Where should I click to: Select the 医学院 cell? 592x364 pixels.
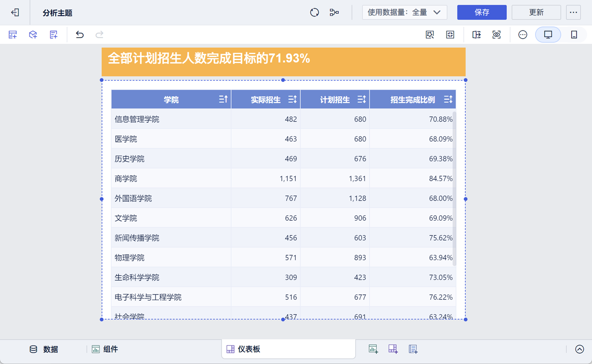tap(171, 139)
